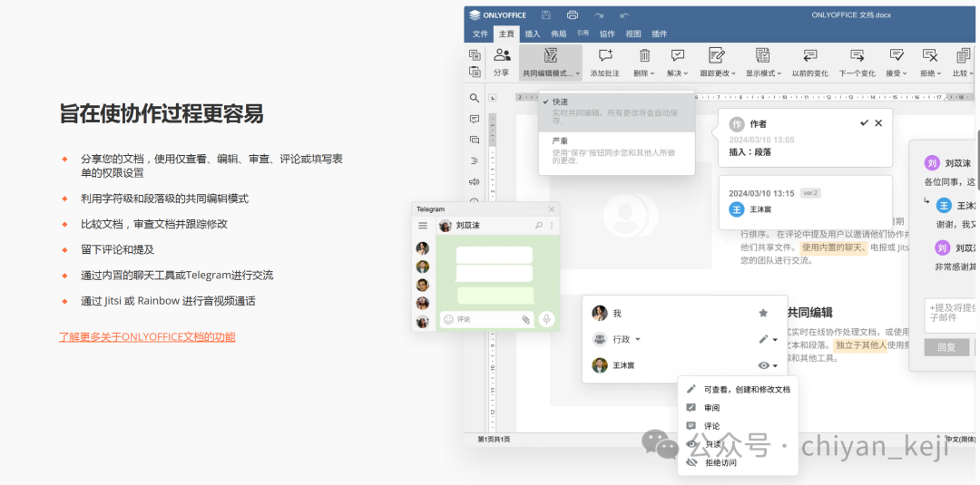Screen dimensions: 980x485
Task: Select 快速 co-editing mode
Action: coord(617,112)
